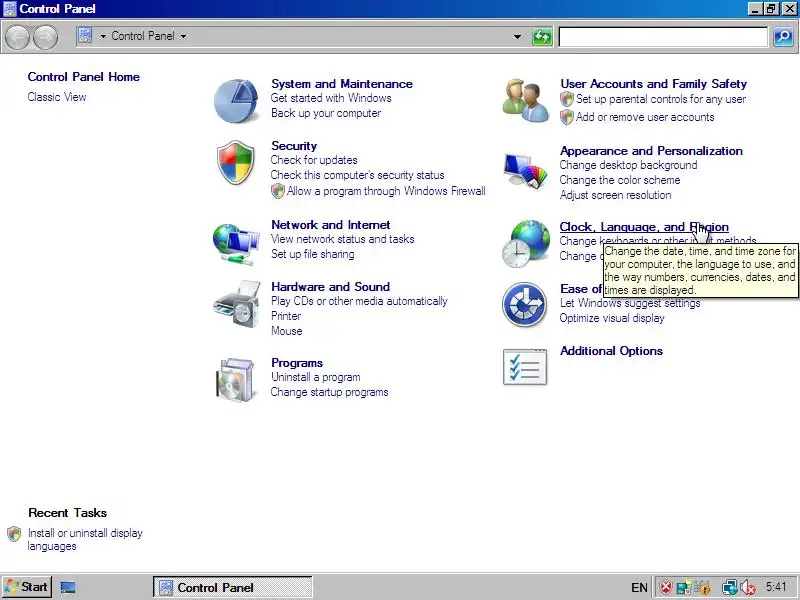Click Uninstall a program
This screenshot has height=600, width=800.
[315, 378]
